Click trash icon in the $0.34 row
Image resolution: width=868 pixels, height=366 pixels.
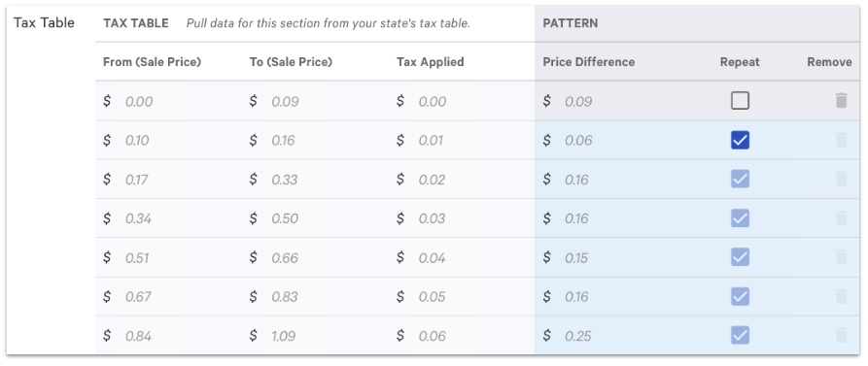(x=841, y=218)
